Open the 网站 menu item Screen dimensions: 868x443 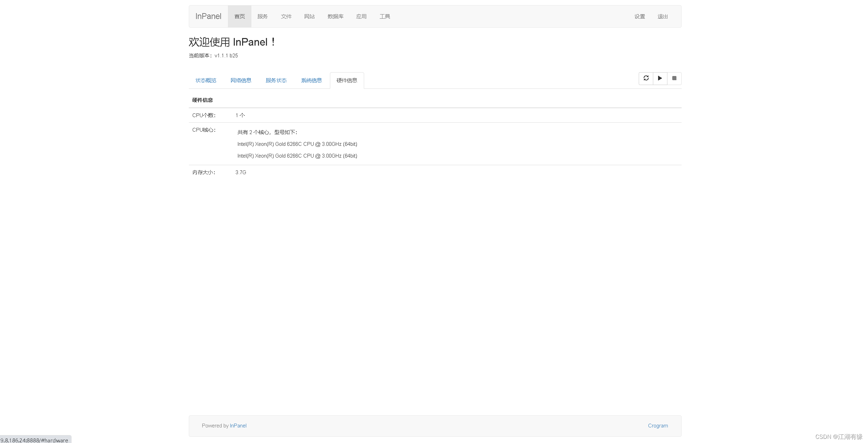click(x=310, y=16)
